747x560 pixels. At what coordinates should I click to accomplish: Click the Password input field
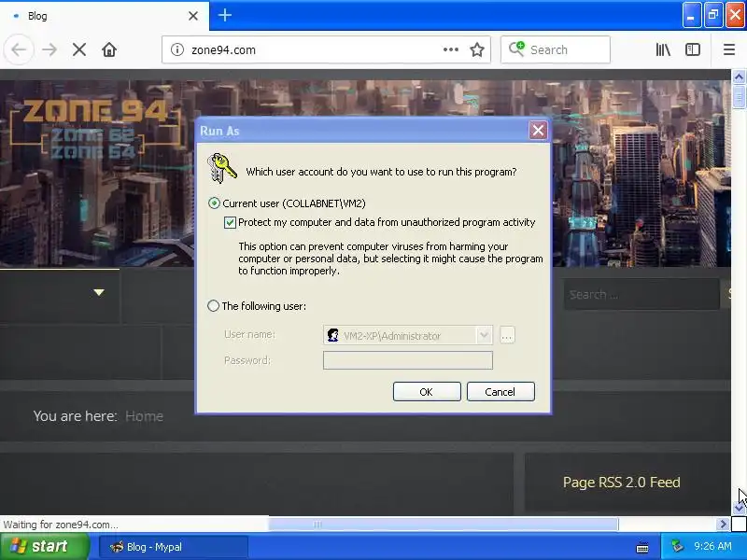coord(408,360)
